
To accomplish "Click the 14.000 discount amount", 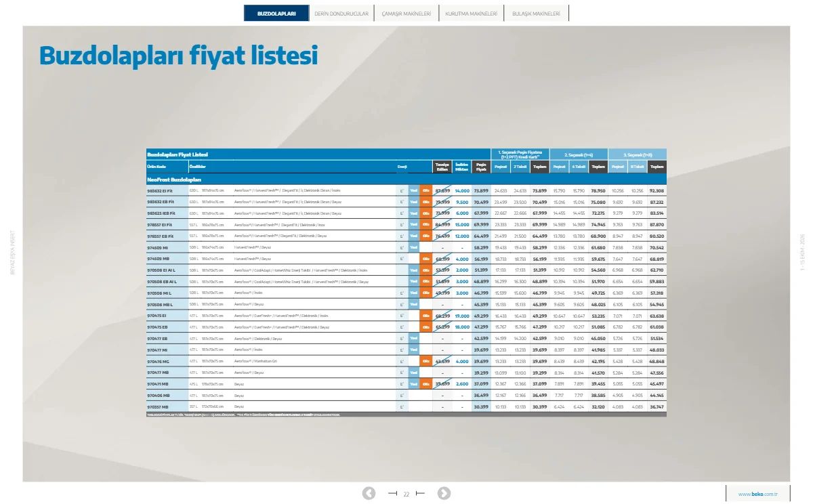I will pos(462,191).
